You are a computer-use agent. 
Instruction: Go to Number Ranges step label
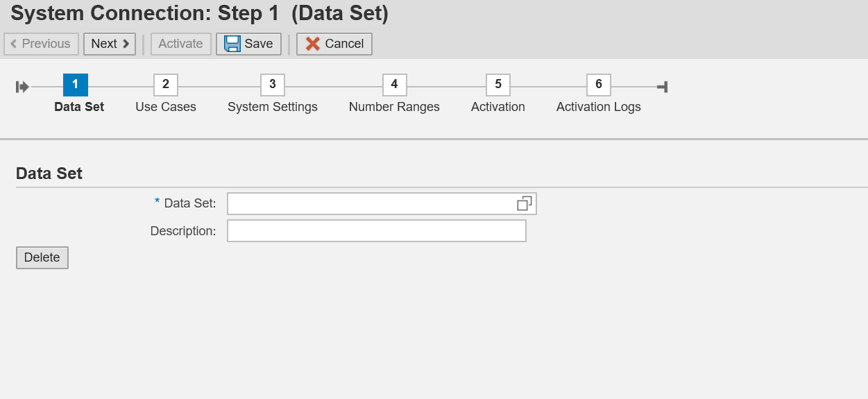(x=394, y=107)
